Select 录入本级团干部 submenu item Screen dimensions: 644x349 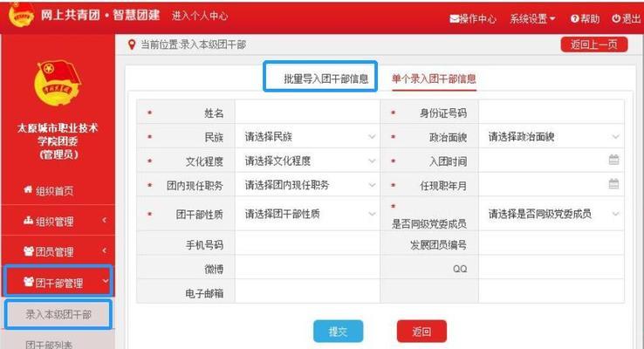click(x=58, y=314)
